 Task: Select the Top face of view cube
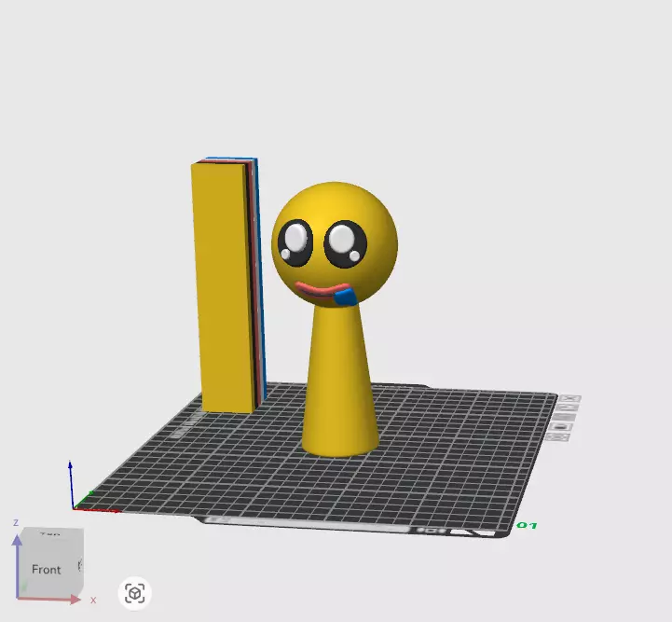click(x=52, y=532)
